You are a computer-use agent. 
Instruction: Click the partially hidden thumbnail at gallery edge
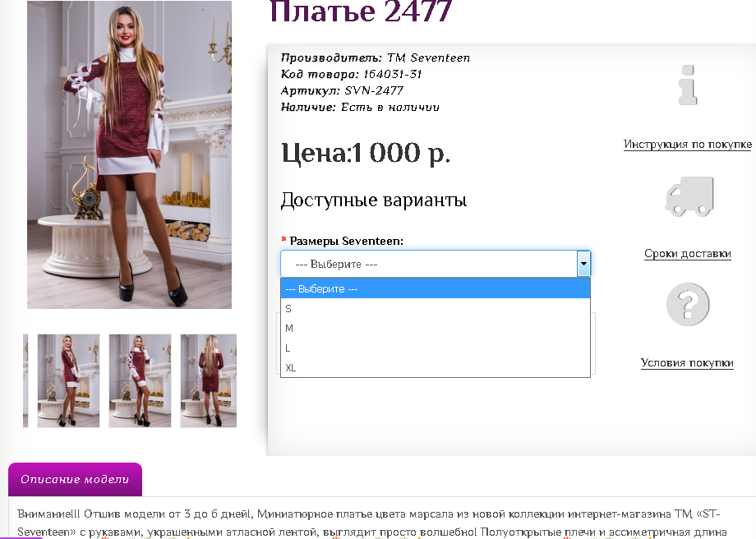[x=25, y=380]
